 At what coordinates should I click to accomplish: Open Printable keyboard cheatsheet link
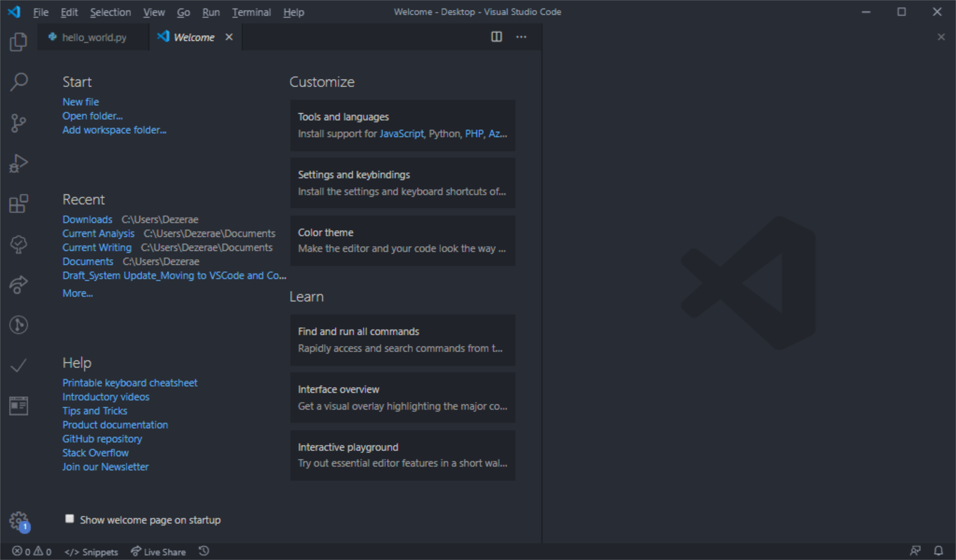[x=130, y=383]
